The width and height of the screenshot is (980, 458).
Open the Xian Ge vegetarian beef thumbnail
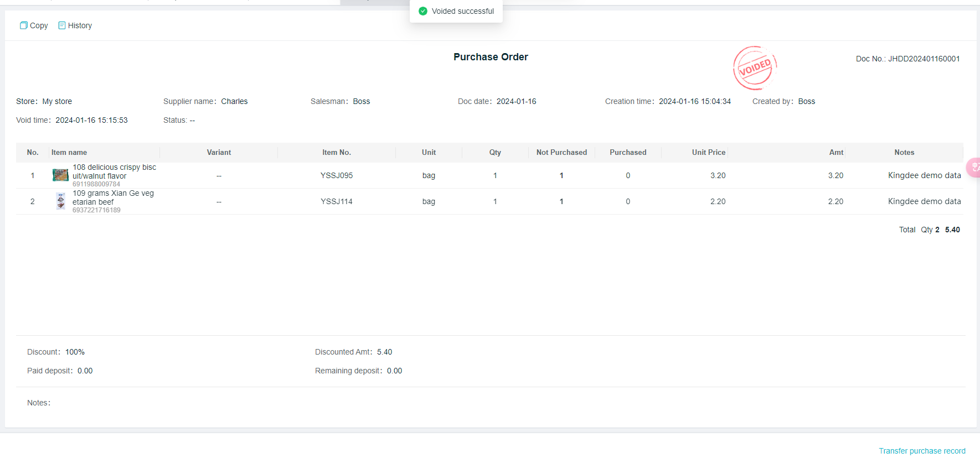[x=60, y=201]
